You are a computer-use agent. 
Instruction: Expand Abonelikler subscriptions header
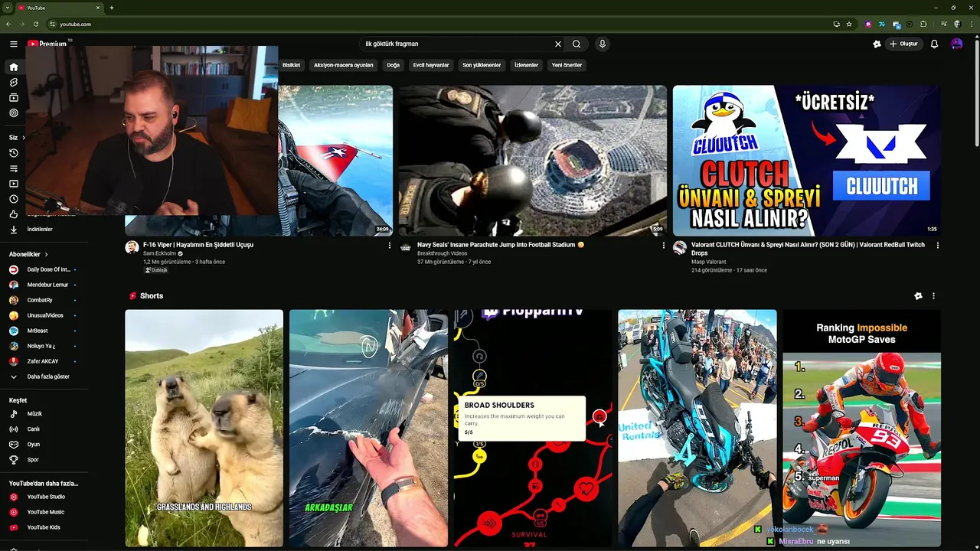tap(28, 254)
